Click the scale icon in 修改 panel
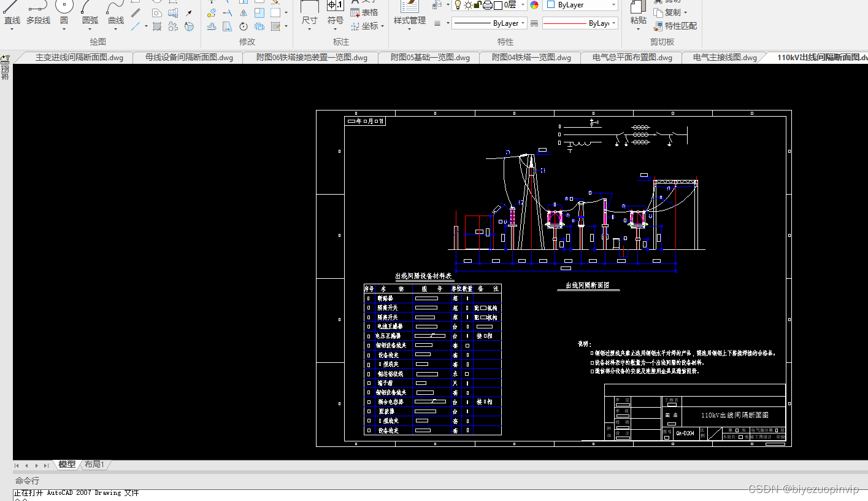This screenshot has height=501, width=868. (259, 13)
